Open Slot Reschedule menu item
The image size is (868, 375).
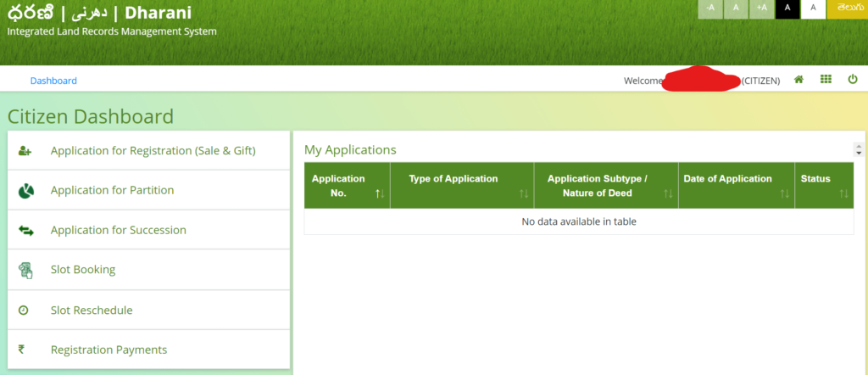[x=149, y=310]
